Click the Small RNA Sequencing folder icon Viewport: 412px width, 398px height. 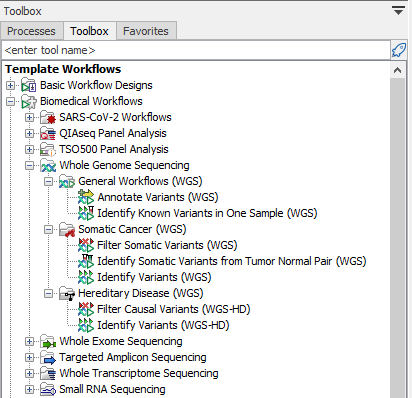point(48,389)
